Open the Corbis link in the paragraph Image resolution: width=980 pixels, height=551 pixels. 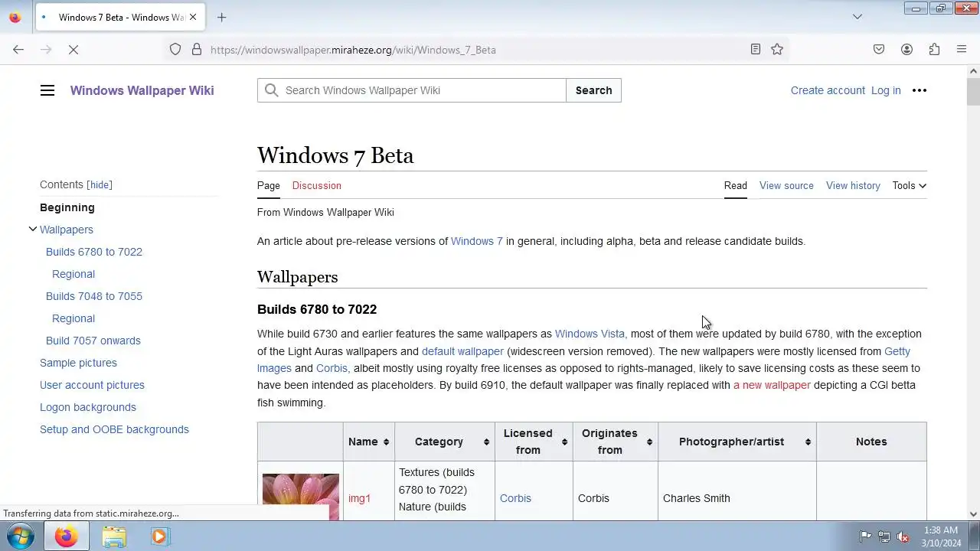click(x=332, y=368)
